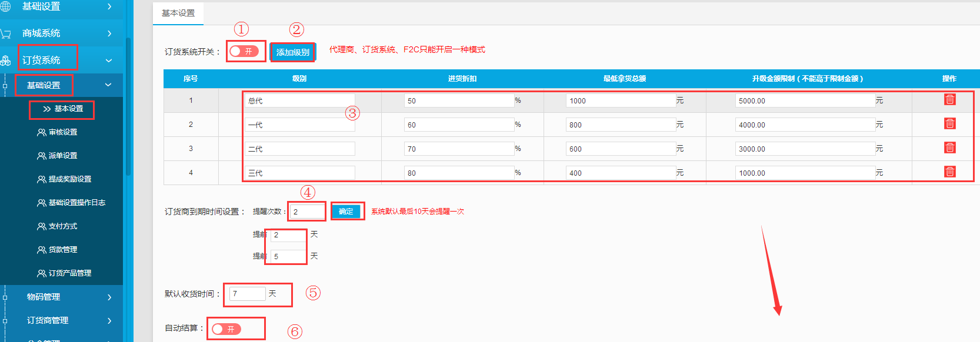Click the 最低拿货总额 column header

[x=625, y=79]
